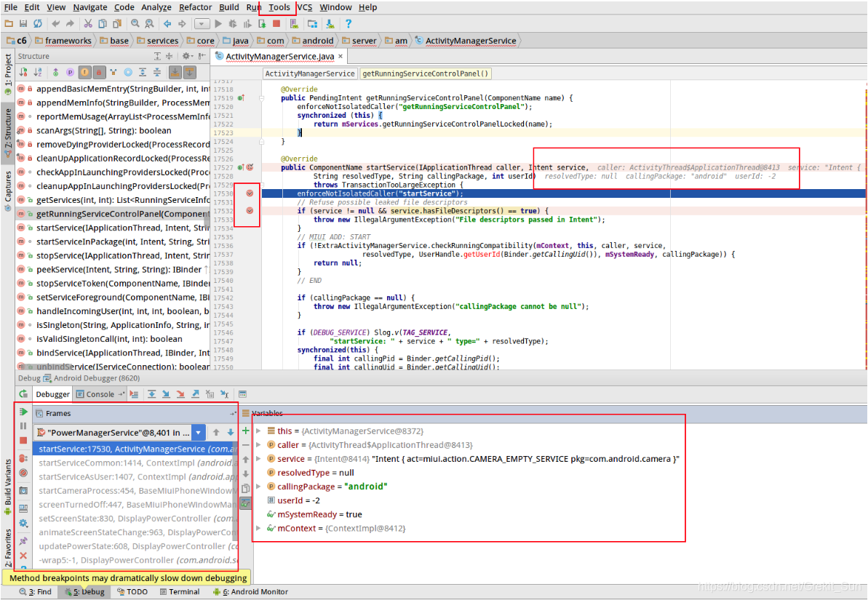Image resolution: width=868 pixels, height=600 pixels.
Task: Open the Navigate menu
Action: click(90, 7)
